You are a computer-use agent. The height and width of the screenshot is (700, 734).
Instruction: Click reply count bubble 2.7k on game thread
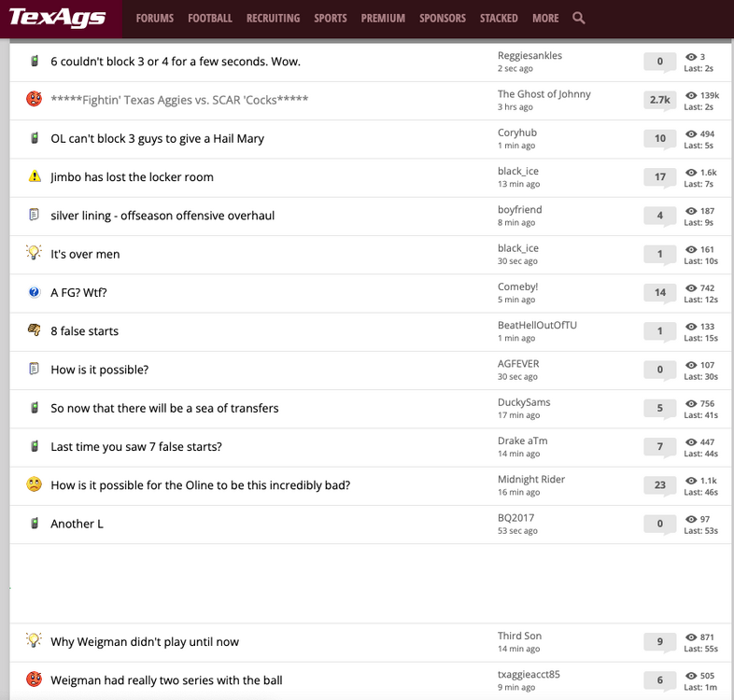tap(659, 100)
